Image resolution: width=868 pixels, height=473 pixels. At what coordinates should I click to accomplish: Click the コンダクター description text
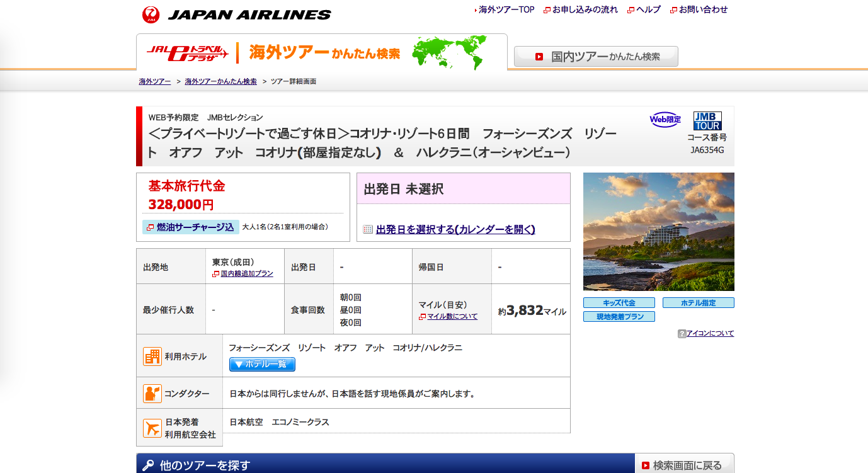(x=352, y=394)
